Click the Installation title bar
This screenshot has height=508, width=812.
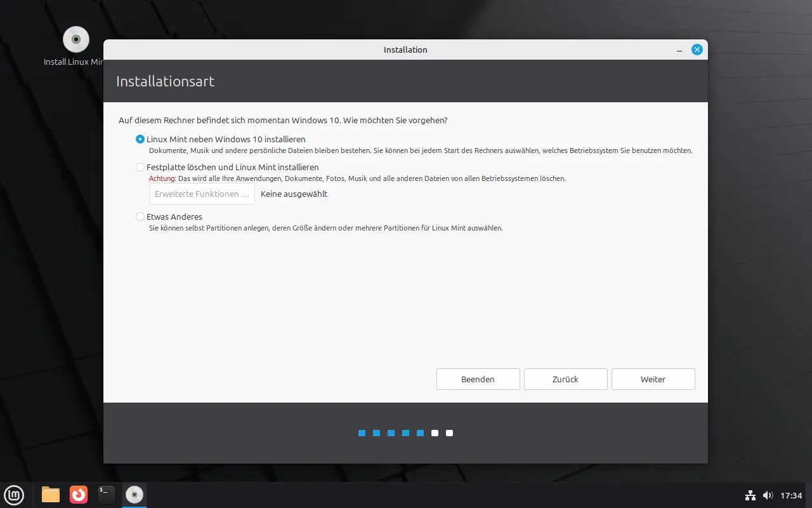pyautogui.click(x=405, y=50)
